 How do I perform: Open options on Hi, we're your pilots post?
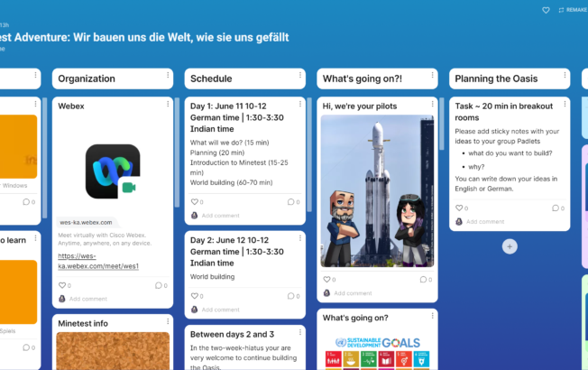433,105
